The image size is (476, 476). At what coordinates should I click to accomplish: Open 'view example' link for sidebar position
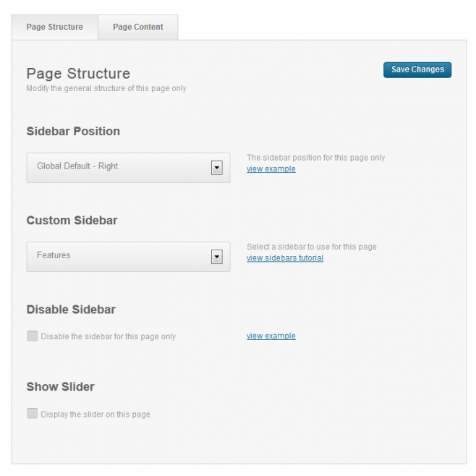[271, 169]
